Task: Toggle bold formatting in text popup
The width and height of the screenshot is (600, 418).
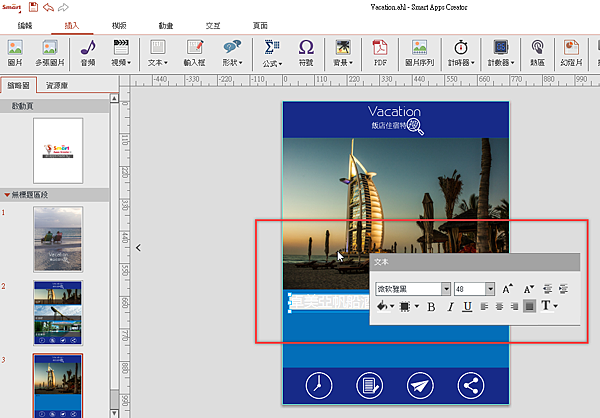Action: coord(432,306)
